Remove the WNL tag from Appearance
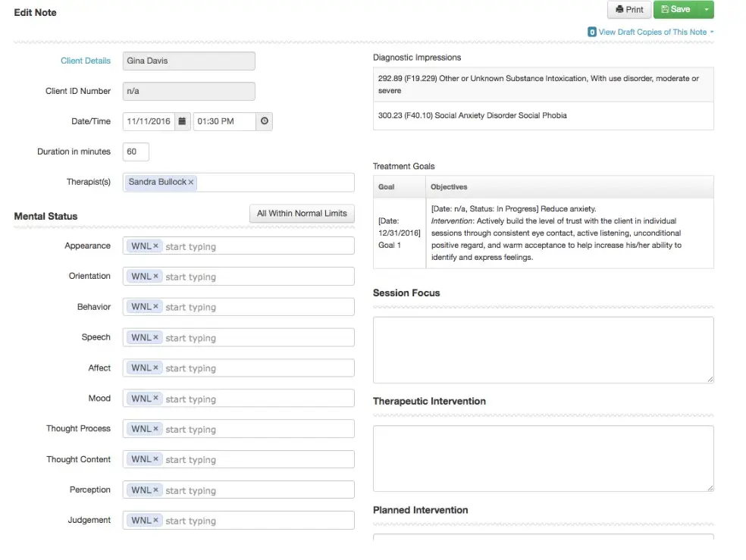Screen dimensions: 746x560 (x=155, y=246)
